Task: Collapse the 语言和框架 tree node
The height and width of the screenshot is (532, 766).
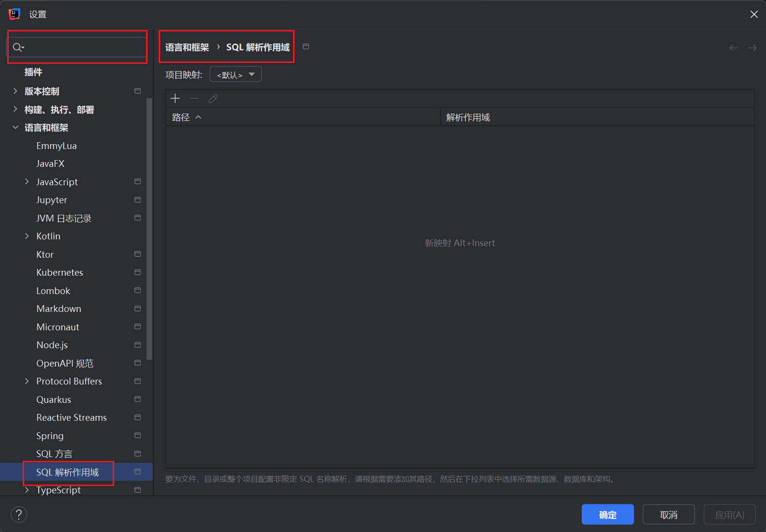Action: [15, 127]
